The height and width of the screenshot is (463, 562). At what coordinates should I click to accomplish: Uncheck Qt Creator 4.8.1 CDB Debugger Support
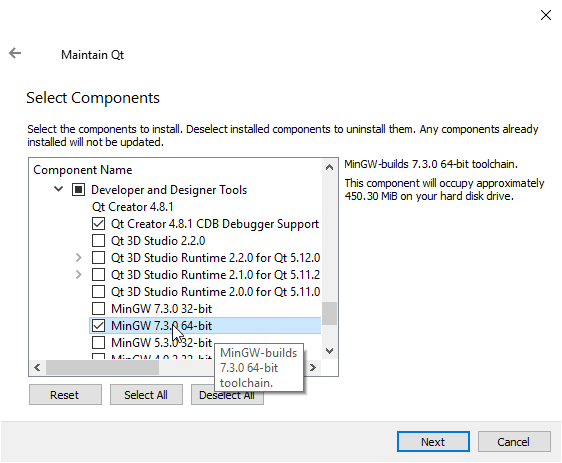(x=98, y=224)
